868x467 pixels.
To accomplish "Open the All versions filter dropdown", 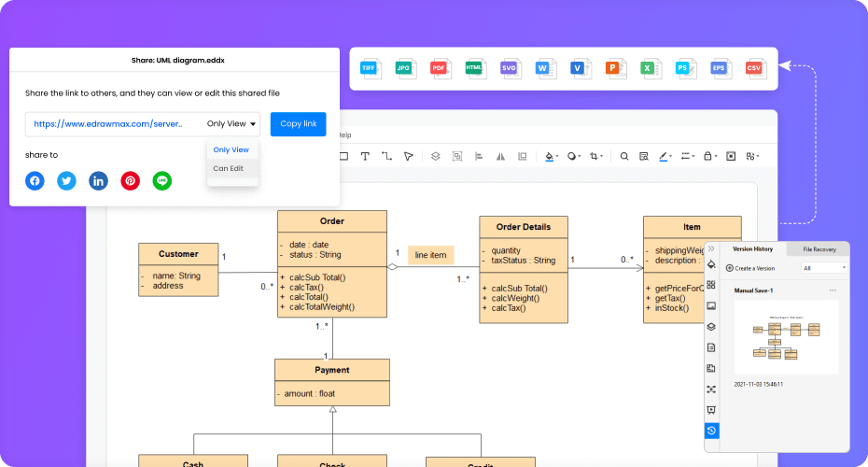I will (824, 268).
